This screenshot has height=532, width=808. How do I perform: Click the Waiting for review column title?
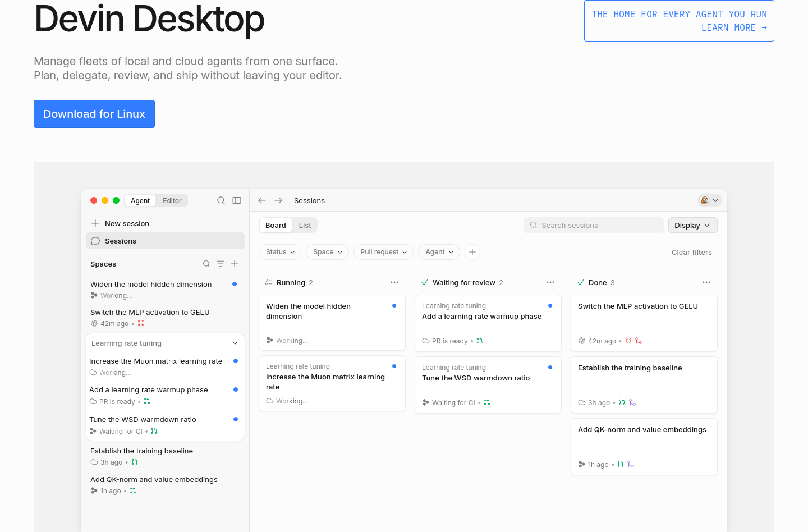[x=463, y=282]
